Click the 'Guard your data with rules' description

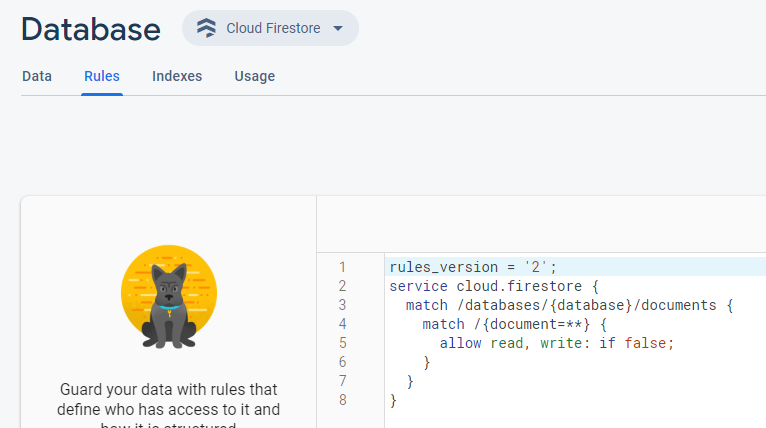click(x=168, y=399)
